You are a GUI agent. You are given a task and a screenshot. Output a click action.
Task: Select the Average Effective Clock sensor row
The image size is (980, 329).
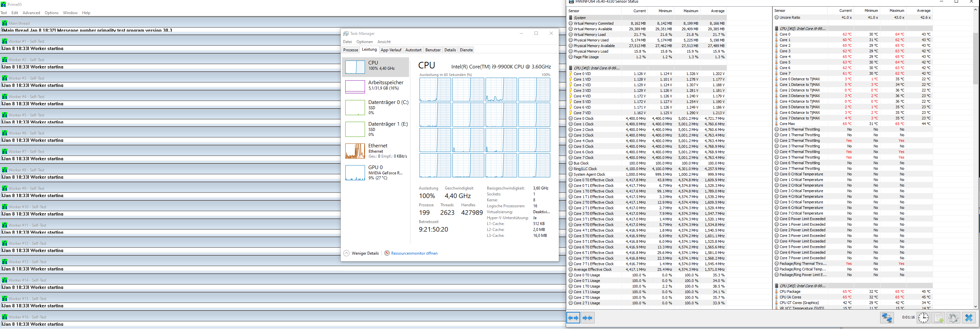click(x=647, y=269)
